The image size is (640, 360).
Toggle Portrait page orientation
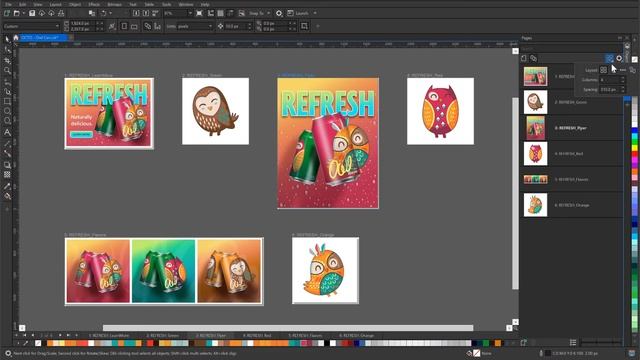click(124, 26)
